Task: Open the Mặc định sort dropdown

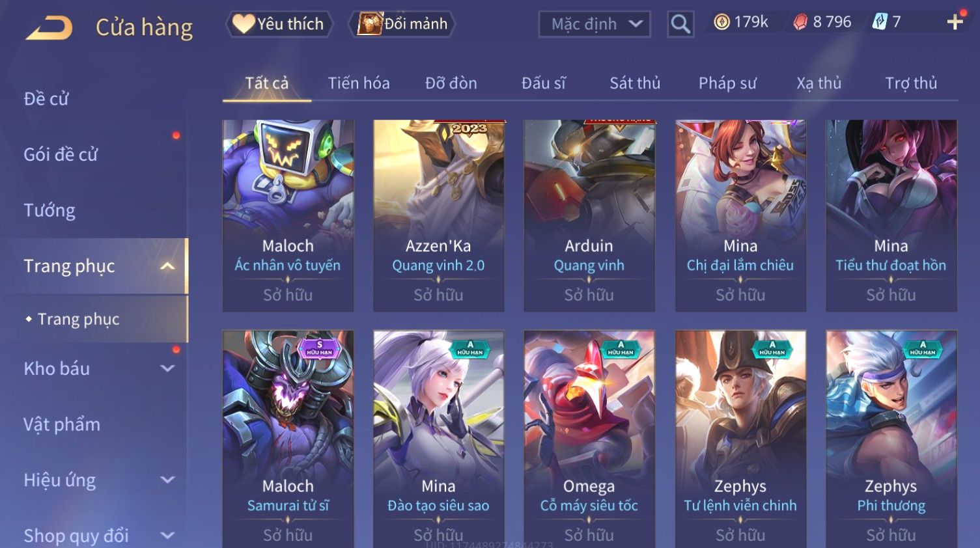Action: [595, 24]
